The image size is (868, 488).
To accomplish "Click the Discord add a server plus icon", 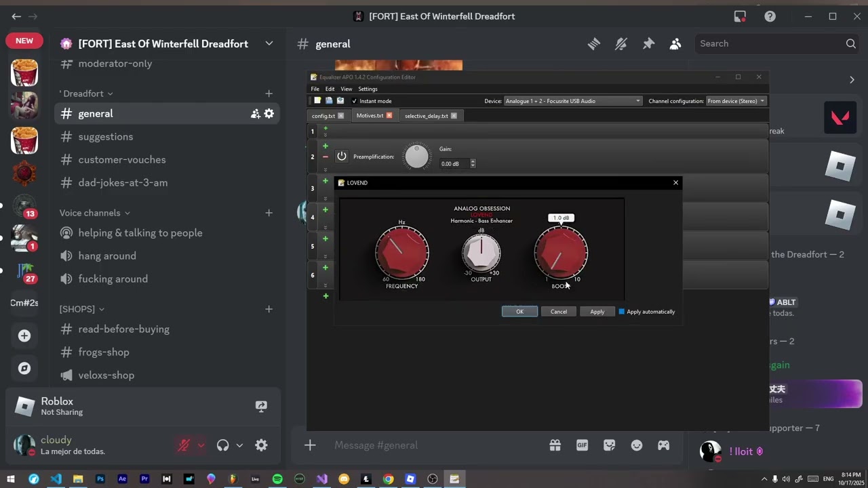I will click(24, 335).
